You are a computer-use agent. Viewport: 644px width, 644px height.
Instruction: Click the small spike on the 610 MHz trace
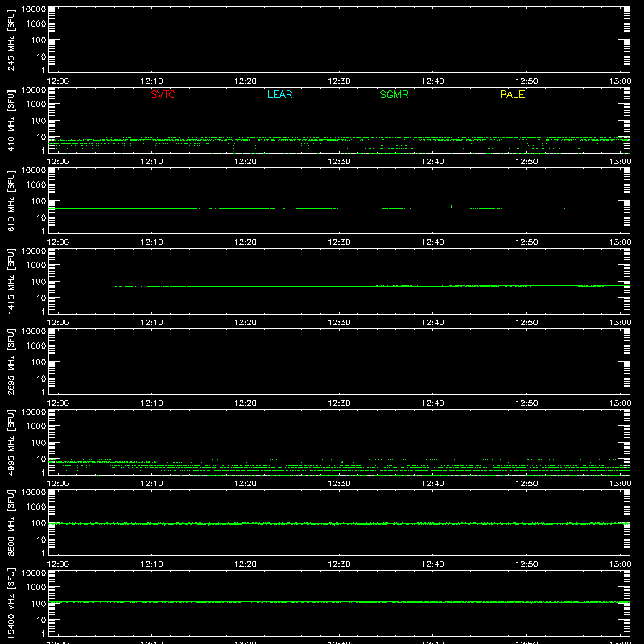pyautogui.click(x=452, y=207)
